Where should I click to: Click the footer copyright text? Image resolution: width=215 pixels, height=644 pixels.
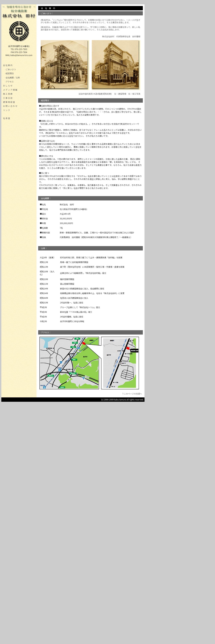pyautogui.click(x=122, y=400)
